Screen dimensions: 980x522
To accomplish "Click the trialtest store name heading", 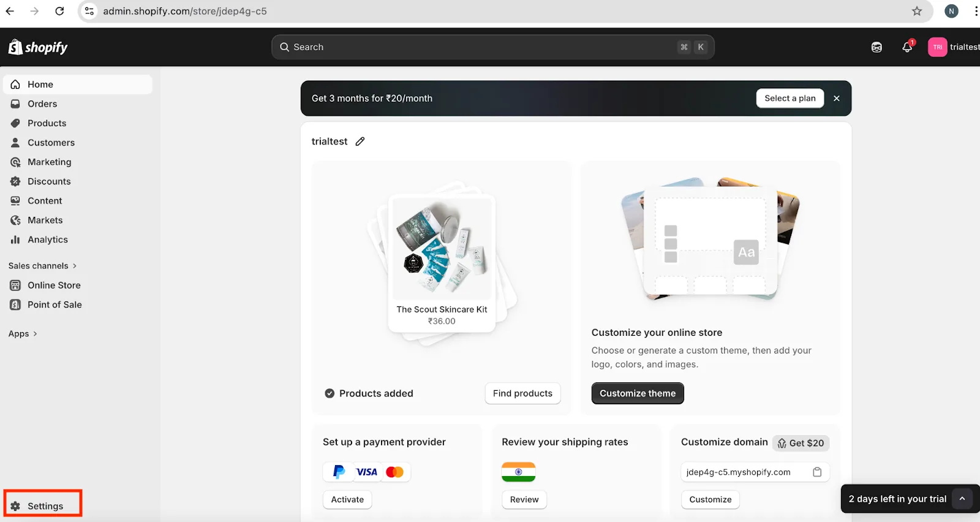I will coord(330,142).
